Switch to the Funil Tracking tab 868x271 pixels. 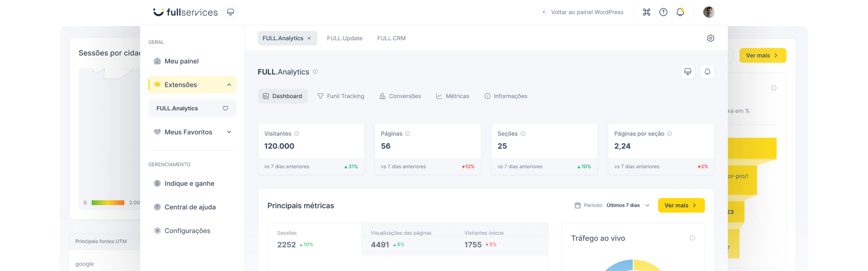341,96
